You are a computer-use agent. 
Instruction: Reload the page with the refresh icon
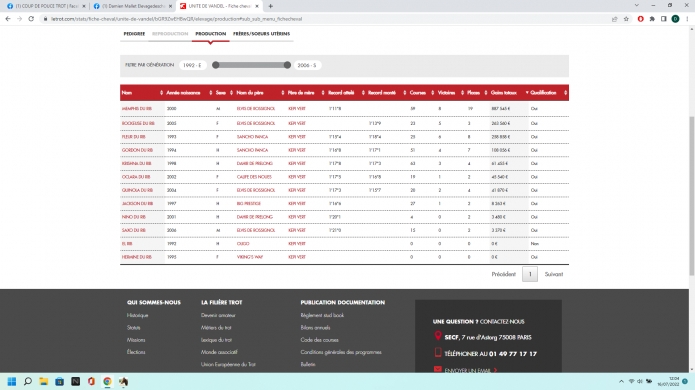tap(31, 19)
